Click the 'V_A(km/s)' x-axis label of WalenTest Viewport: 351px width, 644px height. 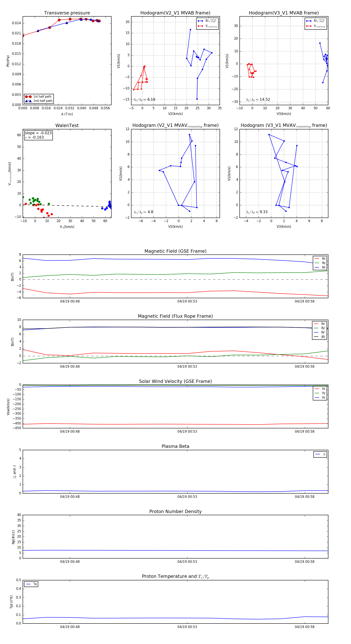pyautogui.click(x=67, y=227)
